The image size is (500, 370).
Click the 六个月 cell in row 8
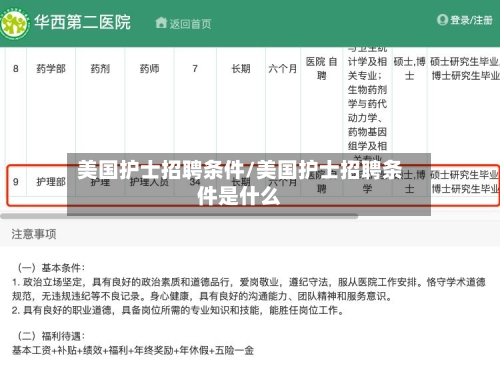(283, 69)
